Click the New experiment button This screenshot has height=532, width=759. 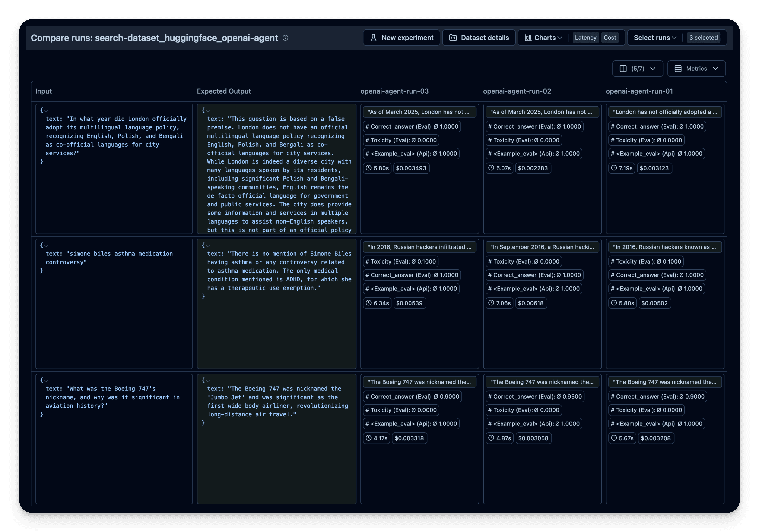pyautogui.click(x=407, y=38)
